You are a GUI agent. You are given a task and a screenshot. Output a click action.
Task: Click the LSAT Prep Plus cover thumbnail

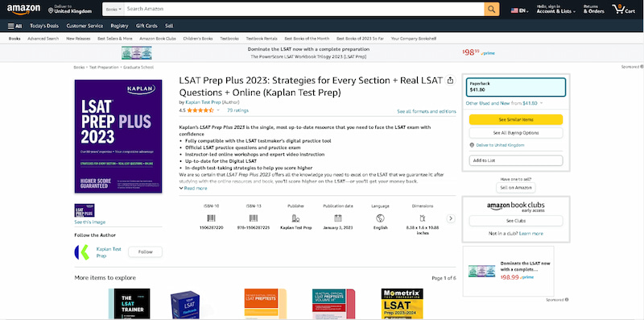tap(85, 210)
